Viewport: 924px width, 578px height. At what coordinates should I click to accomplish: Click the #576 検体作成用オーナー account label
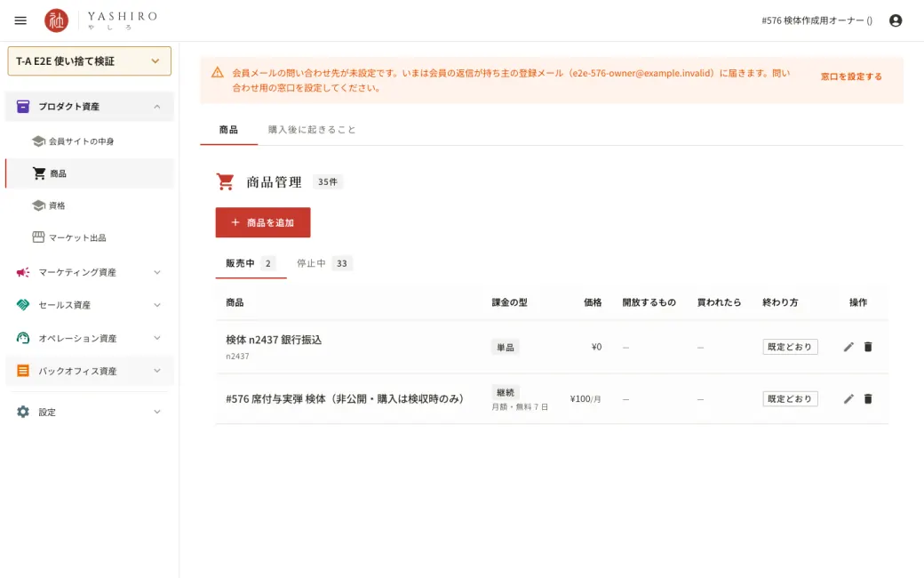point(816,20)
